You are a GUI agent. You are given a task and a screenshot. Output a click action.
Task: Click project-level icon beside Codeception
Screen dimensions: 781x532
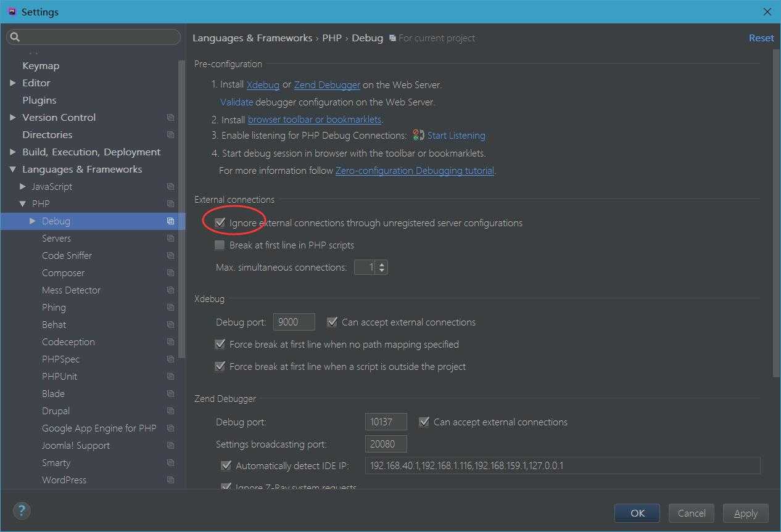(x=170, y=342)
